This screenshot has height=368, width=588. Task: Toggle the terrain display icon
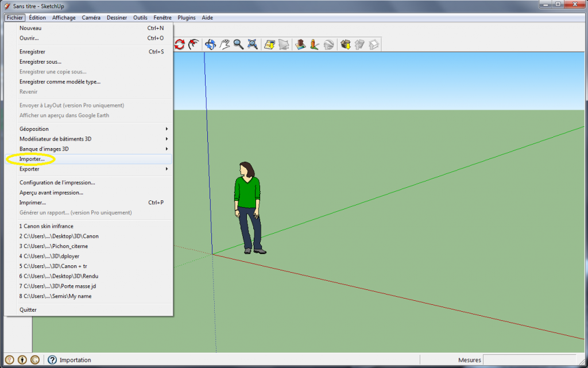284,45
